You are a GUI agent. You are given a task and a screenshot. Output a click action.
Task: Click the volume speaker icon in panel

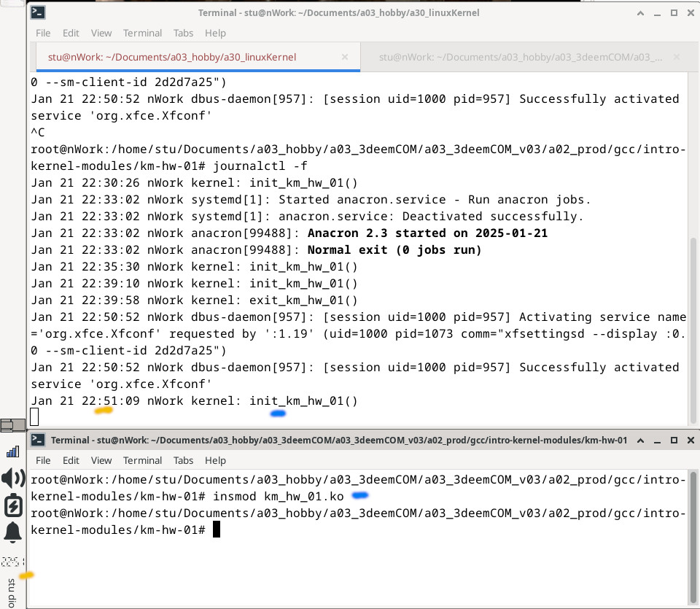pos(13,478)
